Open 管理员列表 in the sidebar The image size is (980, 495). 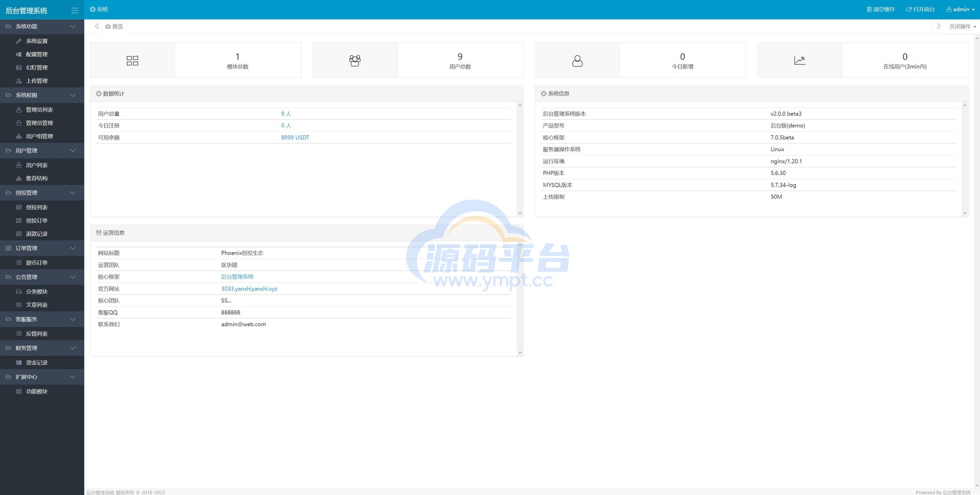[39, 109]
